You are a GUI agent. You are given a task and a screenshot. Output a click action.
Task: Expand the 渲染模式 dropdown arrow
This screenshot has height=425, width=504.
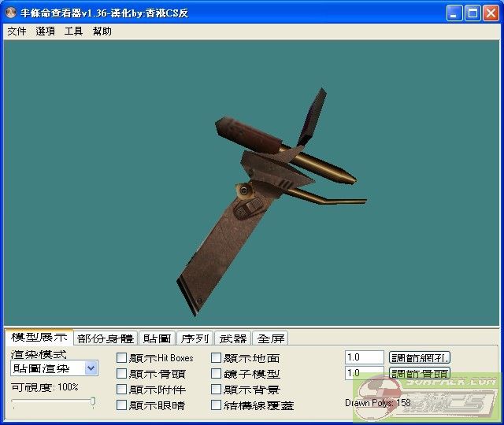click(x=91, y=368)
